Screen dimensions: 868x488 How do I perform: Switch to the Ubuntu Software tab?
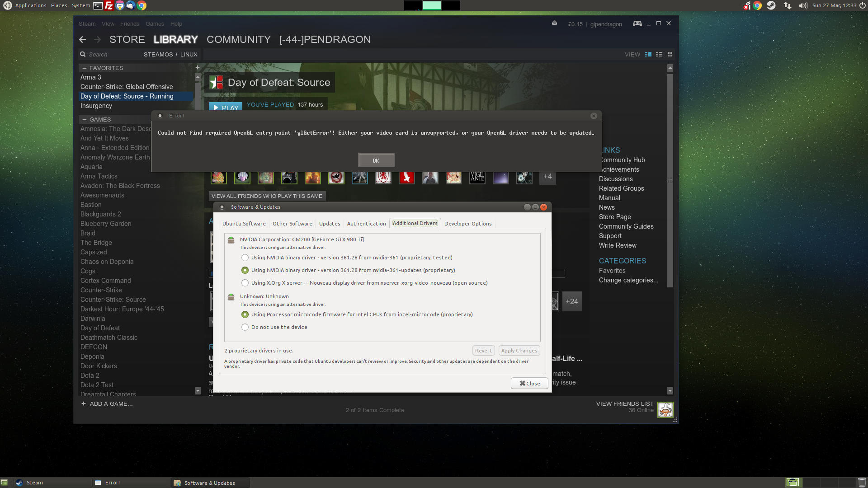pos(244,224)
